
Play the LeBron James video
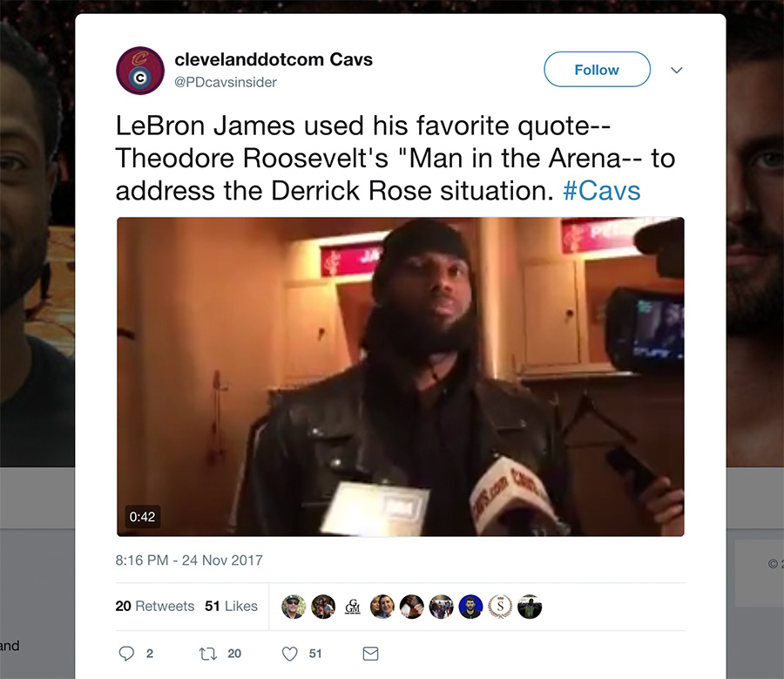[x=401, y=377]
